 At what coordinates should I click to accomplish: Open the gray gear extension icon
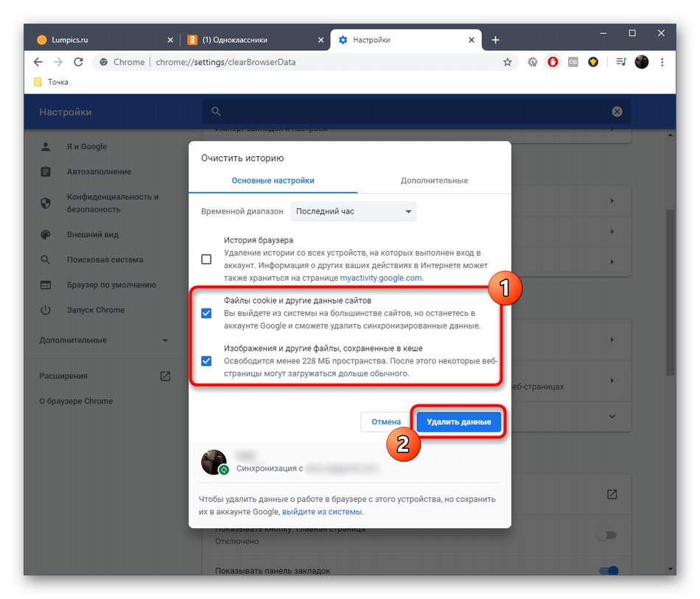[532, 62]
